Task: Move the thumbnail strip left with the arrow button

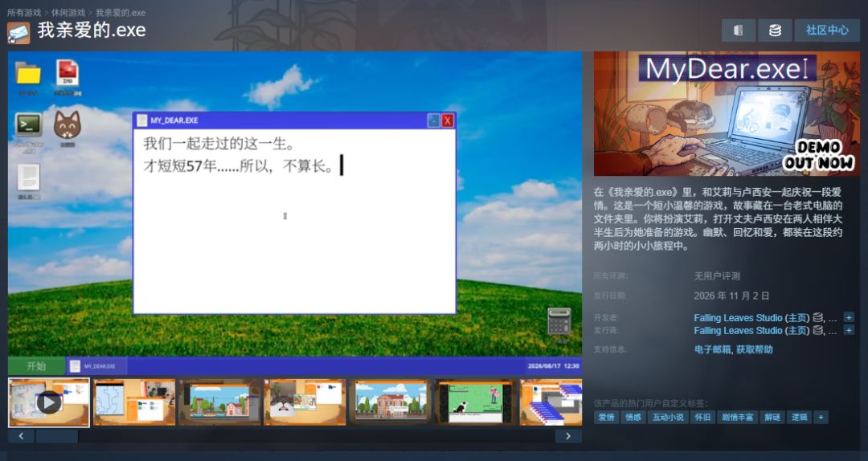Action: pos(21,436)
